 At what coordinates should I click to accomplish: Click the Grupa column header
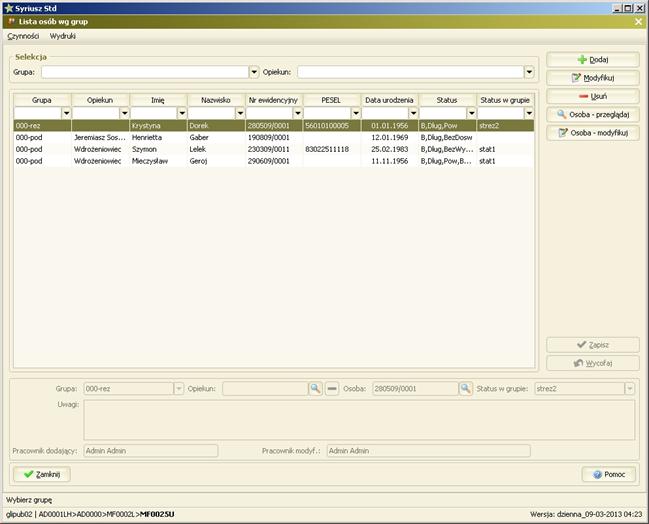point(42,100)
